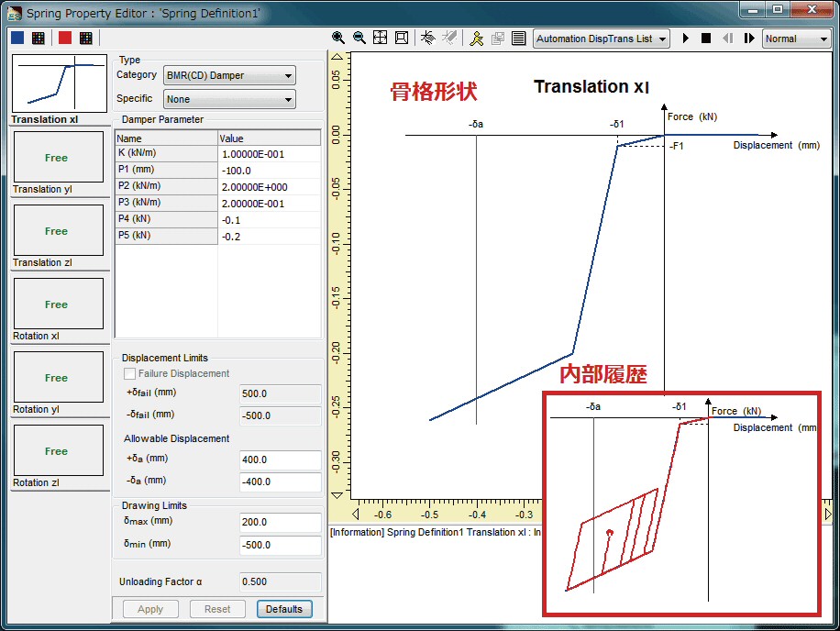Click the greyed-out icon beside the insect icon
Viewport: 840px width, 631px height.
(449, 38)
